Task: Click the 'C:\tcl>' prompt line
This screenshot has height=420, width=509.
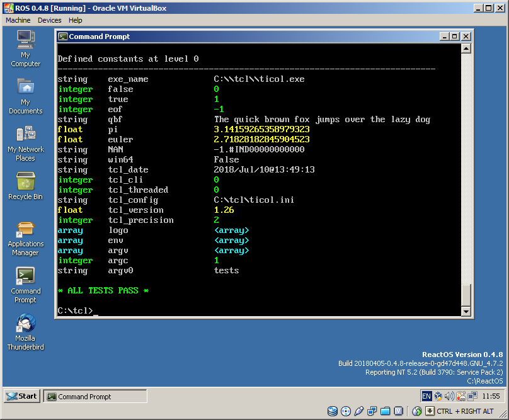Action: tap(76, 310)
